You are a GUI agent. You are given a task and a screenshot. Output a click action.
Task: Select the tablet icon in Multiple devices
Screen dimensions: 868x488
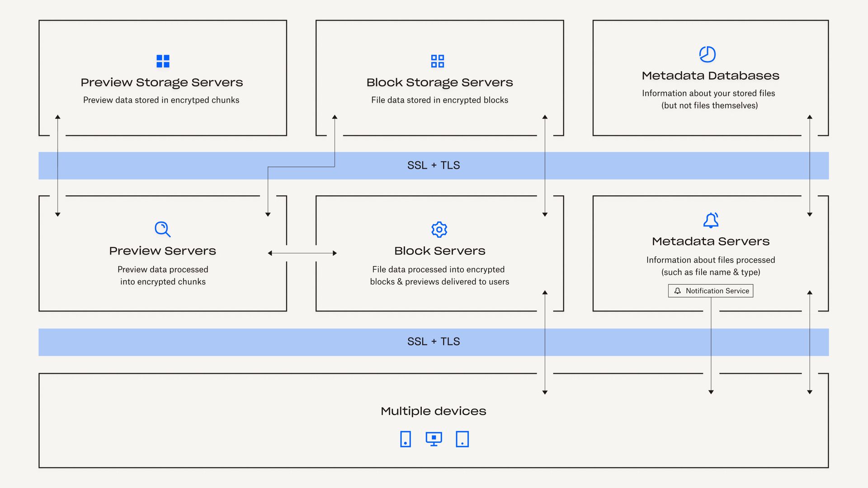[x=462, y=439]
